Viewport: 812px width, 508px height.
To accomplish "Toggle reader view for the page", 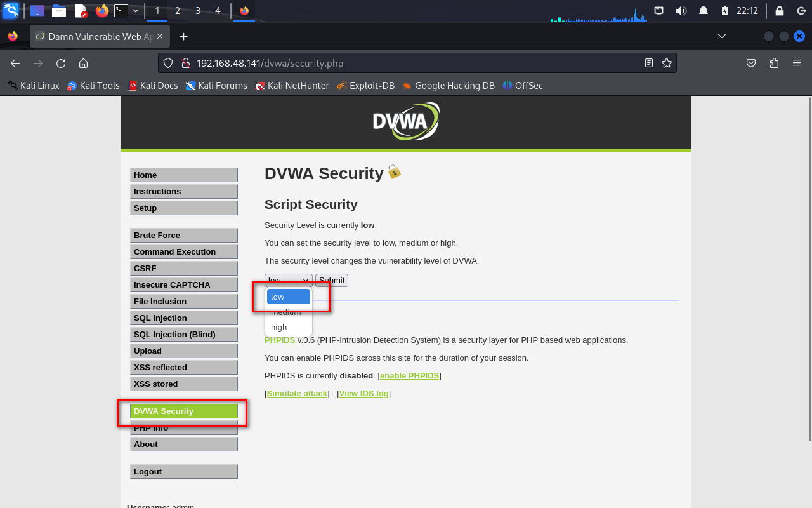I will click(649, 63).
